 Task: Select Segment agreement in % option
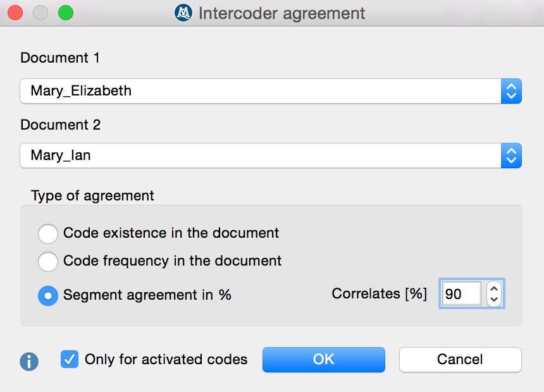(x=48, y=295)
